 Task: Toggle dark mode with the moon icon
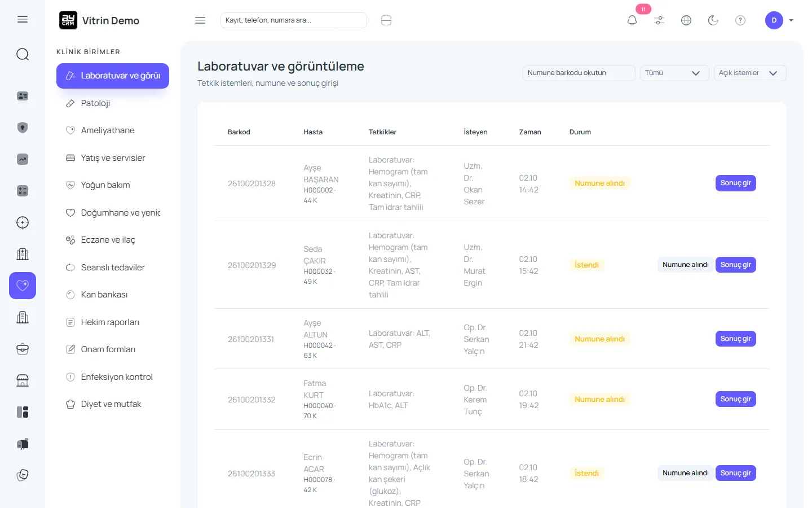tap(713, 20)
